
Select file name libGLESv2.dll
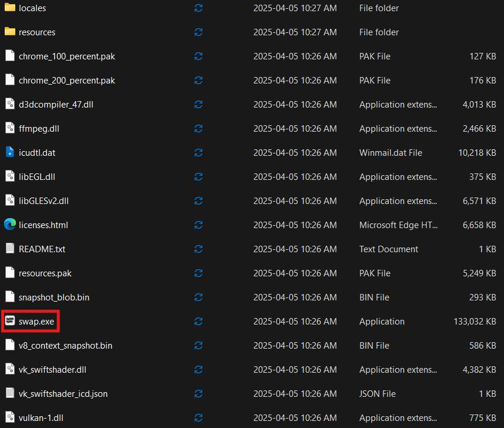click(44, 201)
